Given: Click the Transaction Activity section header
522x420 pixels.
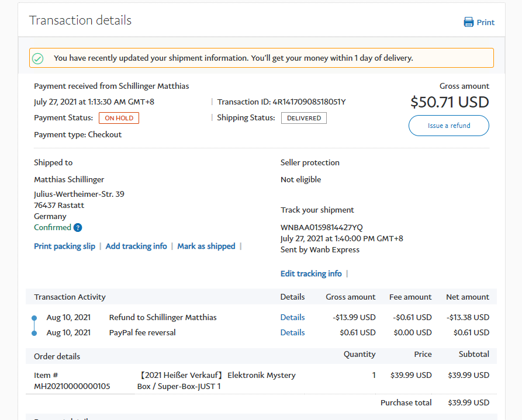Looking at the screenshot, I should [x=70, y=297].
